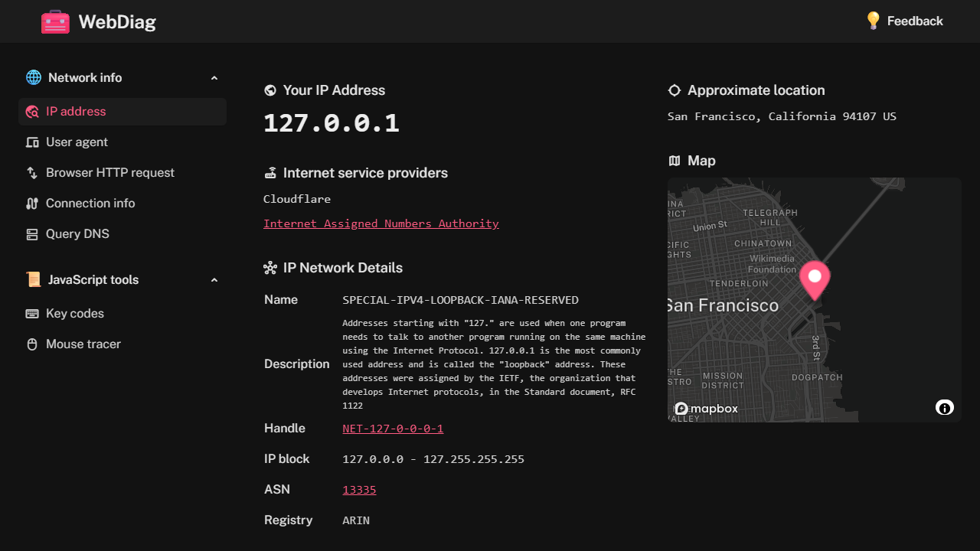
Task: Click the Dogpatch label on map
Action: 817,377
